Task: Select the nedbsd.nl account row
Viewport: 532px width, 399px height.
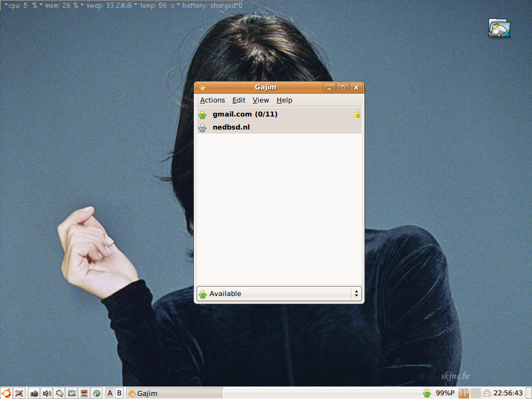Action: tap(279, 127)
